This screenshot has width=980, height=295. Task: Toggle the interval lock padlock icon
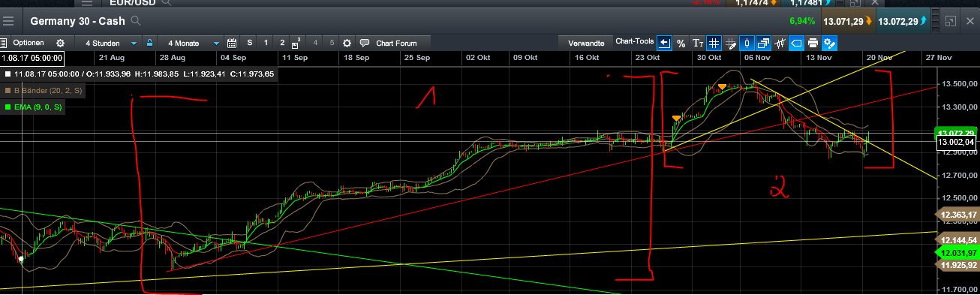pyautogui.click(x=150, y=43)
